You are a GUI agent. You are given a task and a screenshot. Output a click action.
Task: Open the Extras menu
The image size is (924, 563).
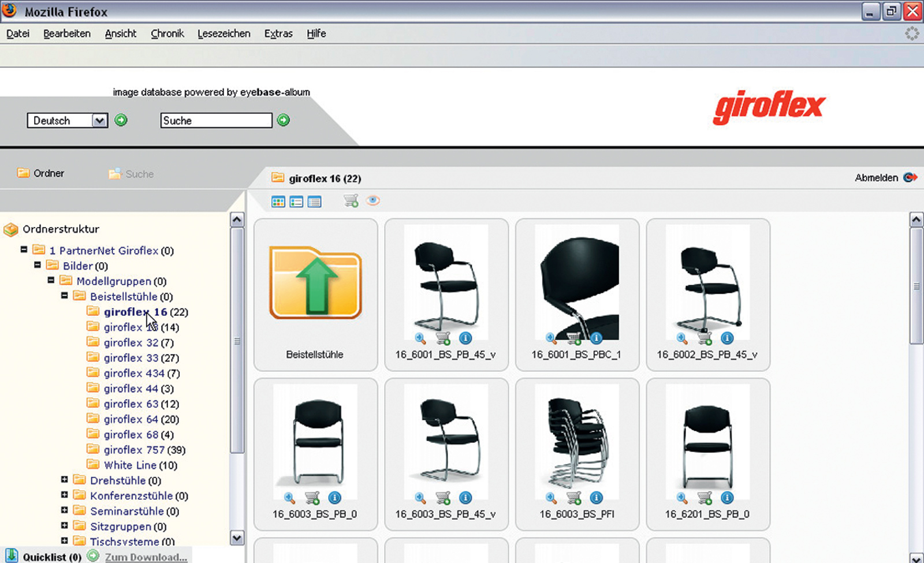coord(278,33)
